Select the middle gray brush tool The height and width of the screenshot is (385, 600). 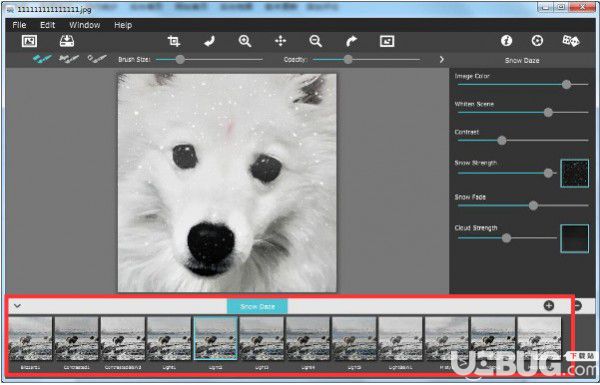pyautogui.click(x=69, y=59)
